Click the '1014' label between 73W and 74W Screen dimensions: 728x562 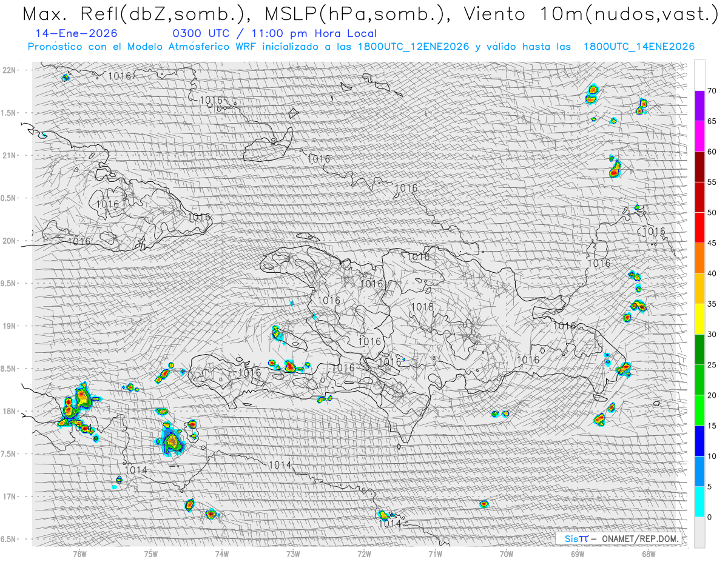click(280, 465)
